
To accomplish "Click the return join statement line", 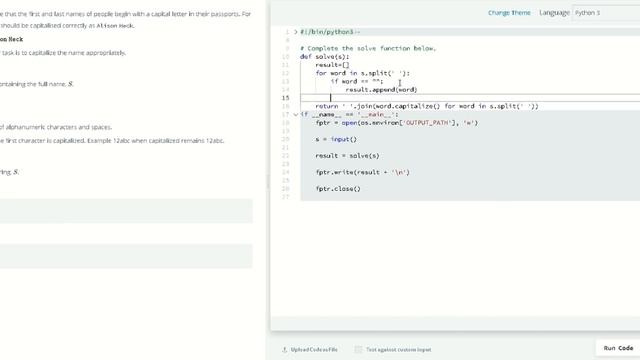I will point(427,106).
